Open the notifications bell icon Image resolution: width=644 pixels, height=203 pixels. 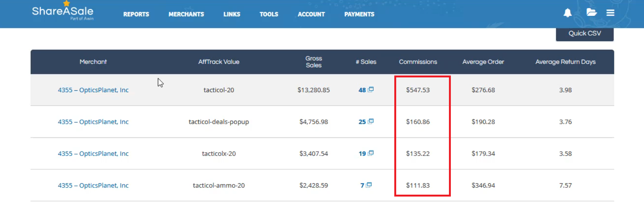(567, 13)
